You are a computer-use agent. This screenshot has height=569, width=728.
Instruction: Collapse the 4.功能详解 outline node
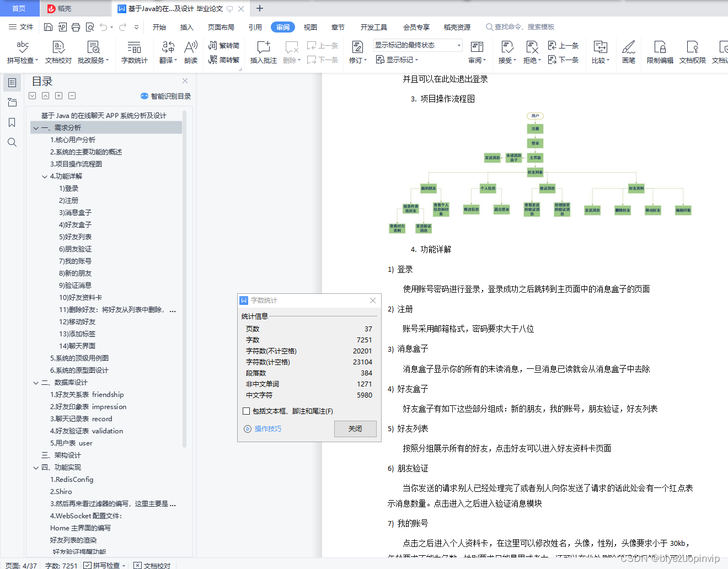click(x=45, y=176)
